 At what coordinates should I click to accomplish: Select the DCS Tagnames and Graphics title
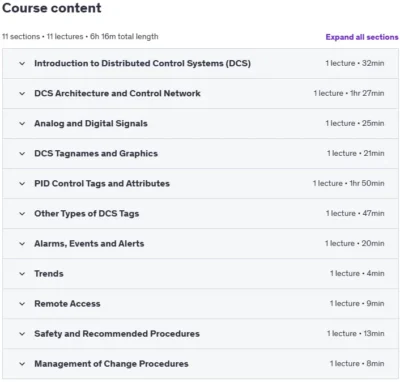[96, 153]
